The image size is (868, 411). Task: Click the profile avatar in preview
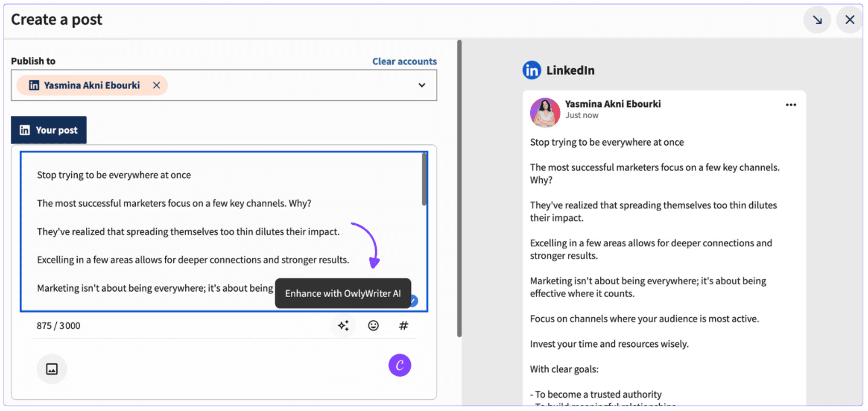(545, 113)
